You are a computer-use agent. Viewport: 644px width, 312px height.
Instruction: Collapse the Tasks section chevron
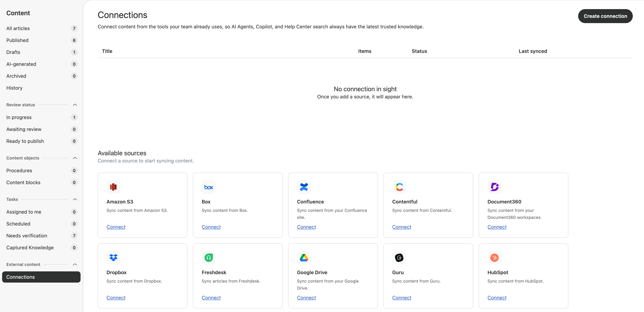click(x=75, y=199)
